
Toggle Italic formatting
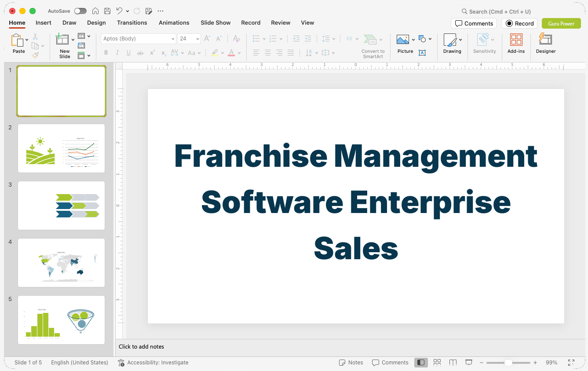pos(117,53)
